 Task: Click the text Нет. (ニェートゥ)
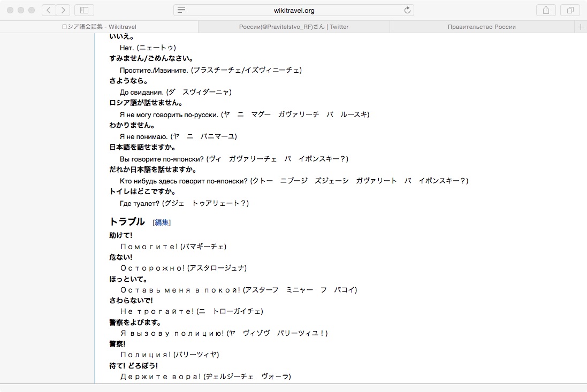click(x=148, y=48)
